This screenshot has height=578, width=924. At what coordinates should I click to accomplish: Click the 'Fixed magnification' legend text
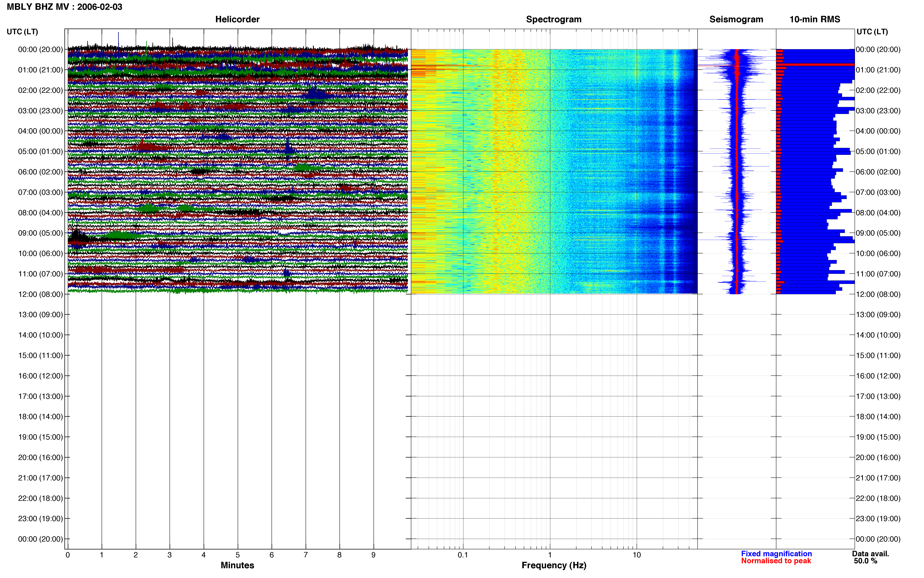[777, 554]
